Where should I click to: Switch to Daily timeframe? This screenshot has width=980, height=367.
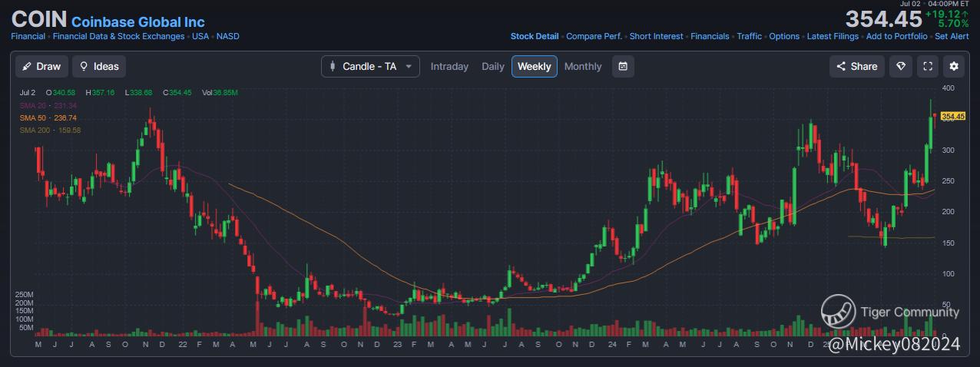tap(493, 66)
